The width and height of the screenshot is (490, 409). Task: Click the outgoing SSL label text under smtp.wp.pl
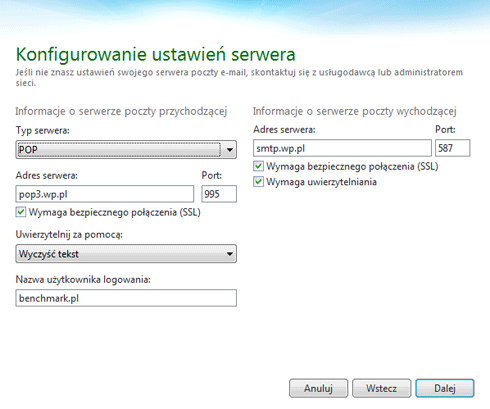coord(352,166)
